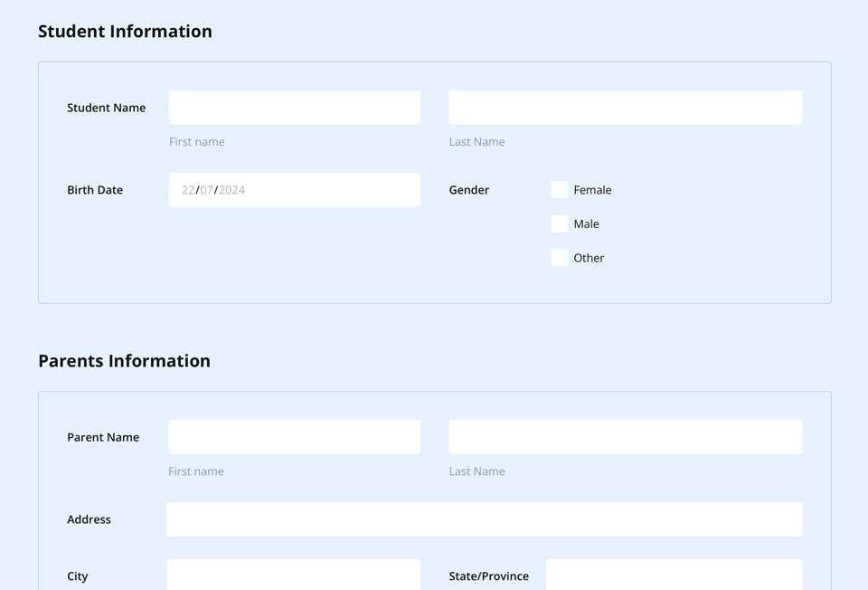Click the "Student Name" field label
868x590 pixels.
point(106,108)
